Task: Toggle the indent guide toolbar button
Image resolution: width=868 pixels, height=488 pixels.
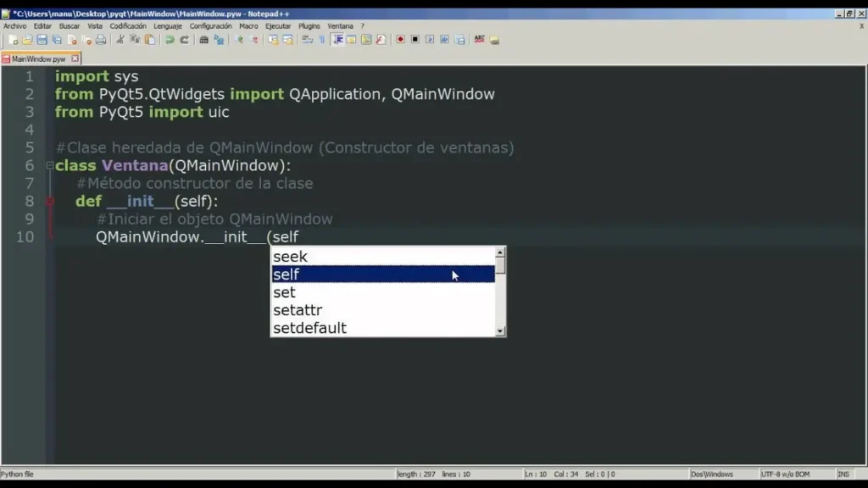Action: (337, 40)
